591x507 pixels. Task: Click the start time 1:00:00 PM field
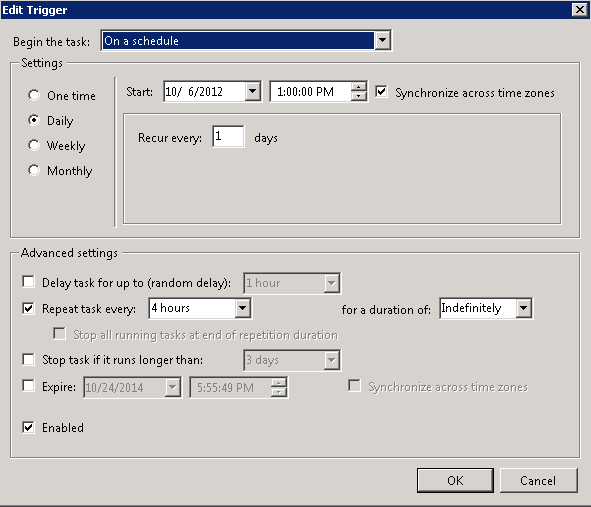tap(311, 92)
